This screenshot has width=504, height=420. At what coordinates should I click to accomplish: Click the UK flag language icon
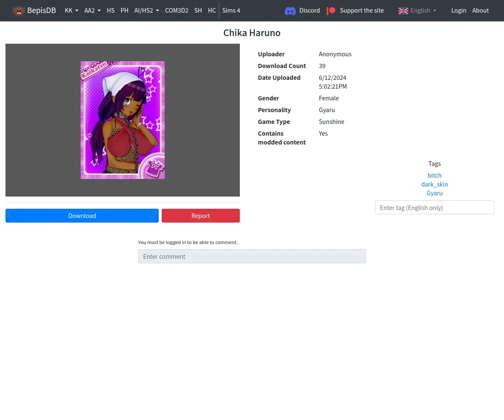403,10
